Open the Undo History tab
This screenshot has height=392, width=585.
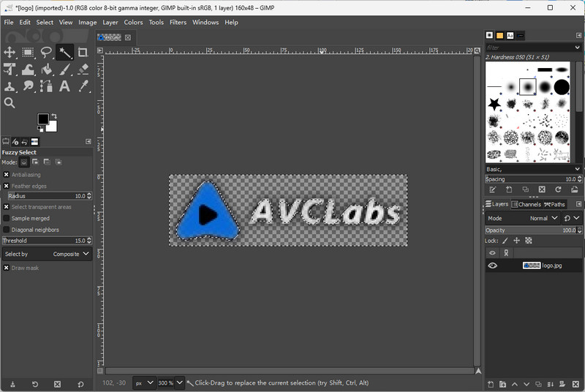(x=25, y=142)
